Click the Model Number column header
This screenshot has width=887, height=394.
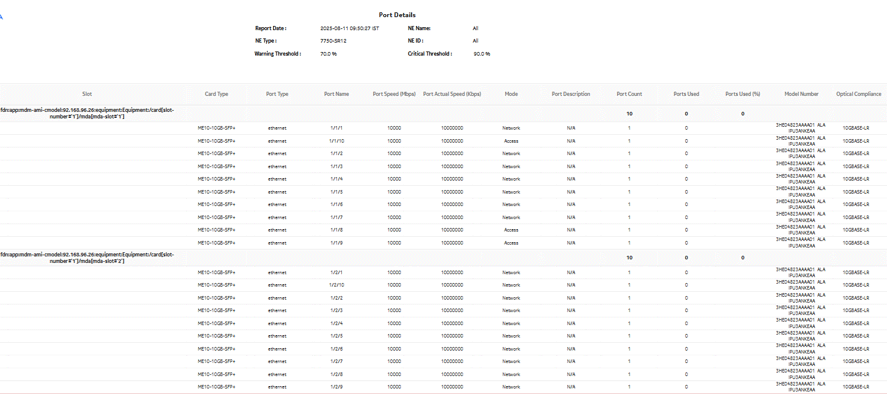pos(801,94)
